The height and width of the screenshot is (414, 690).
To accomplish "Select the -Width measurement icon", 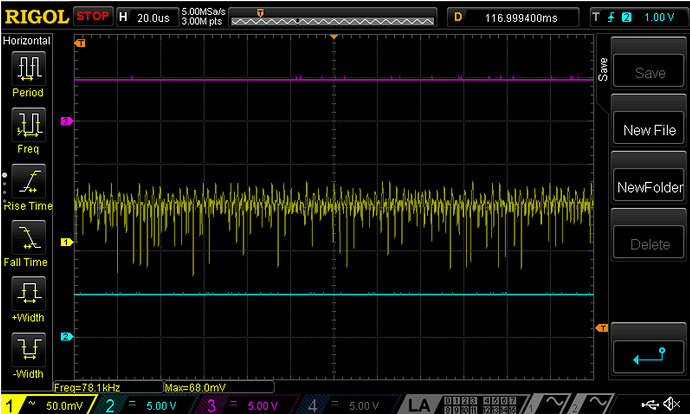I will [x=28, y=350].
